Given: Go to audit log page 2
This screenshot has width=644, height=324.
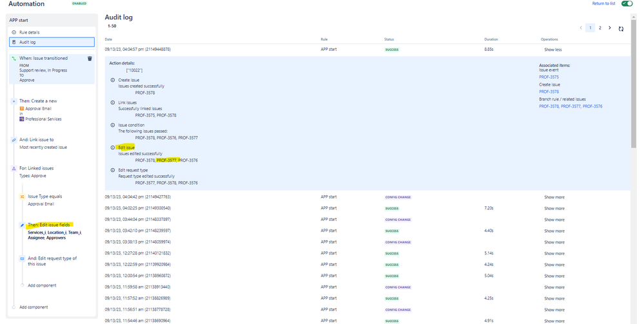Looking at the screenshot, I should 600,28.
